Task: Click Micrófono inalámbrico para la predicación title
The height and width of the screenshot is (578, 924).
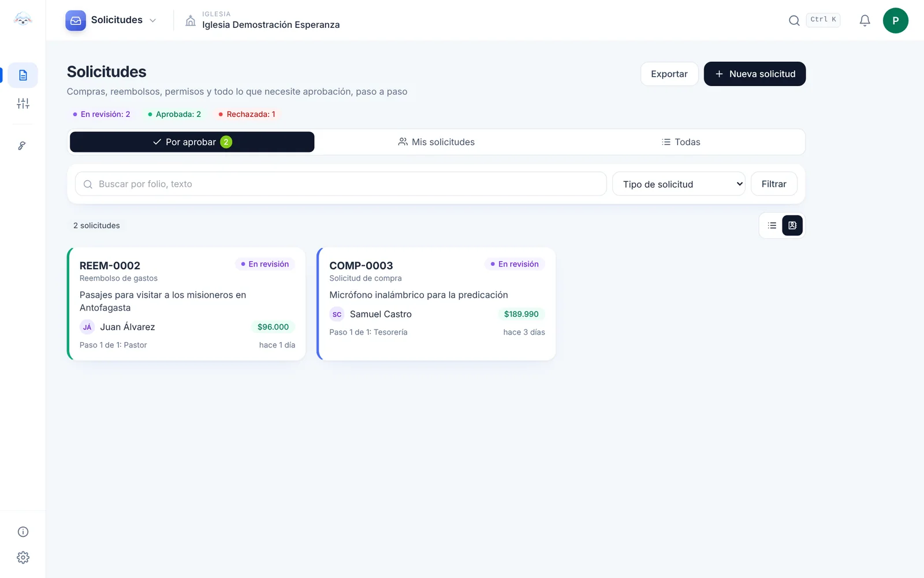Action: coord(419,295)
